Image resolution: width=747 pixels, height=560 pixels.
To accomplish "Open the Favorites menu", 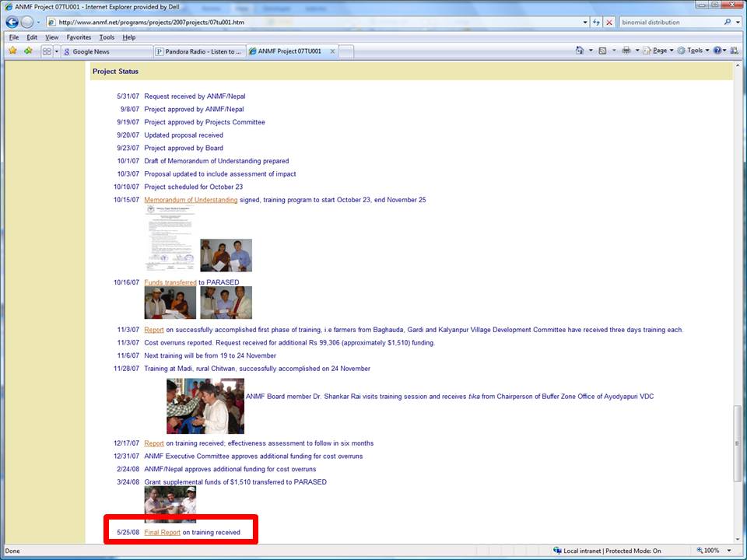I will [79, 37].
